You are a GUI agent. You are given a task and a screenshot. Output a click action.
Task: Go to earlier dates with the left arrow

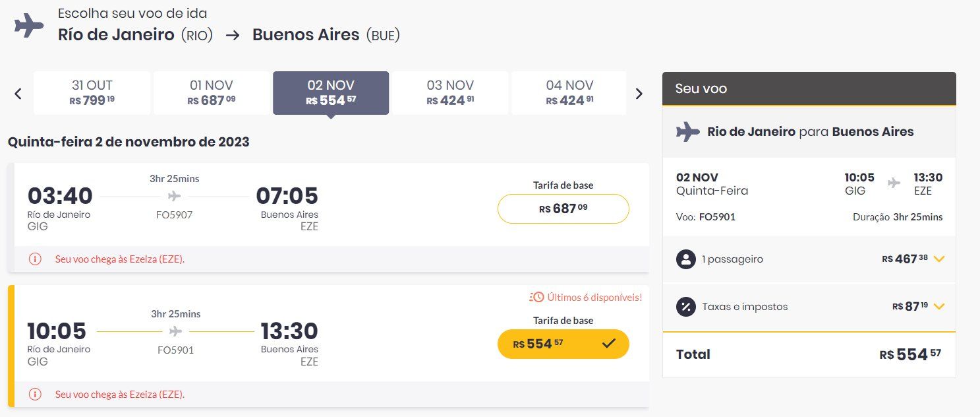(x=18, y=94)
